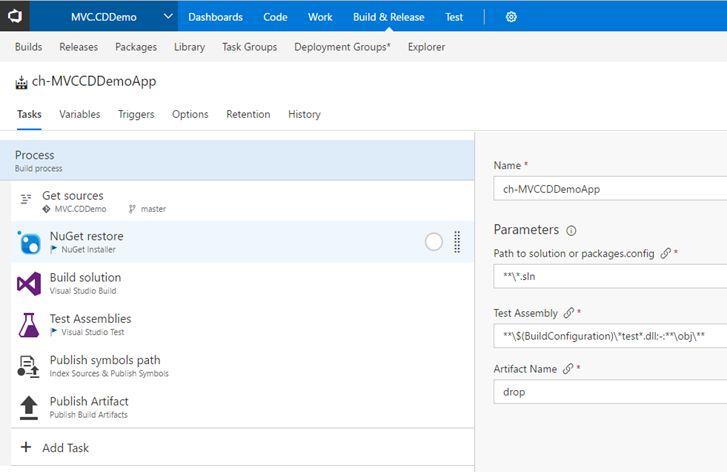Click the MVC.CDDemo repository label under Get sources
Screen dimensions: 727x472
(80, 209)
